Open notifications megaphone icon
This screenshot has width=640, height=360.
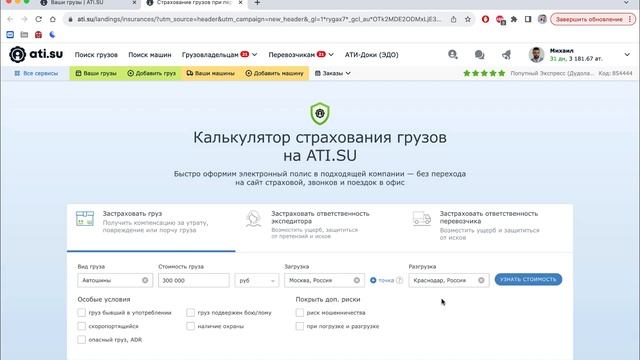point(506,54)
